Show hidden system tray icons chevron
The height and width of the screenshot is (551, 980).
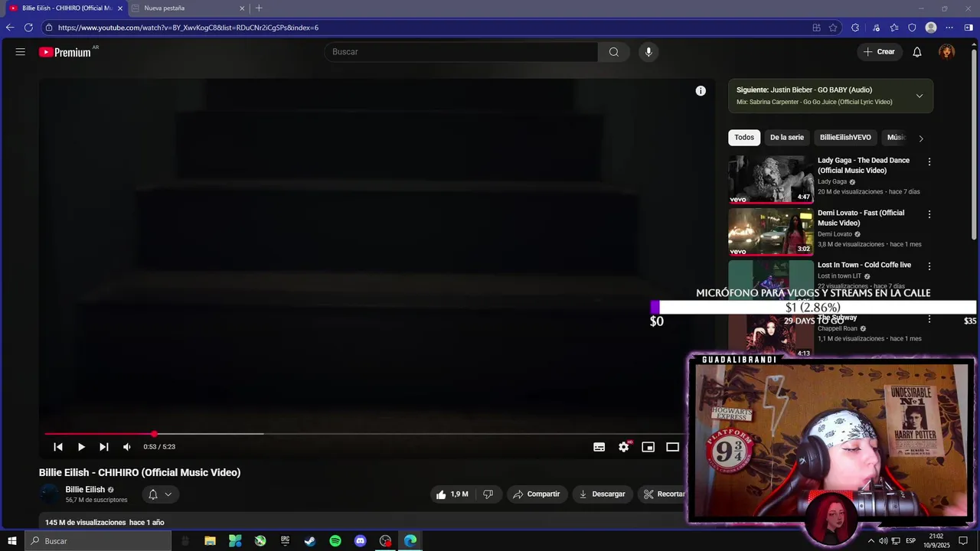[871, 541]
